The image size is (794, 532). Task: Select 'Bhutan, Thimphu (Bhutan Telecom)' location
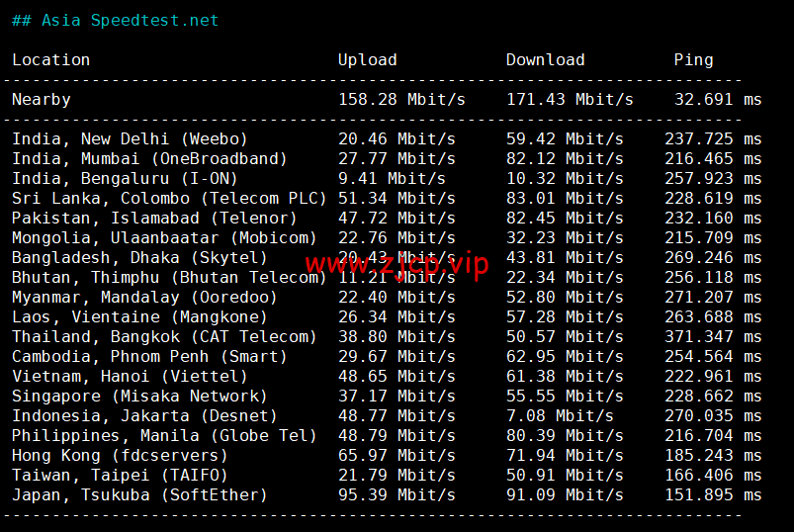169,277
